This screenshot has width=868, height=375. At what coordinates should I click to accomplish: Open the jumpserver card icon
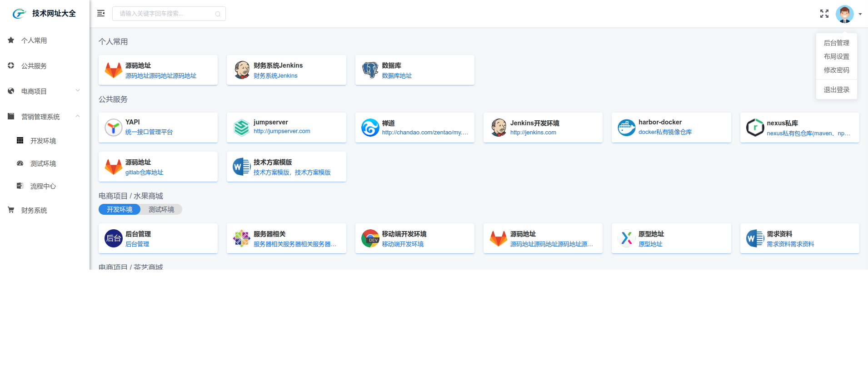pyautogui.click(x=241, y=128)
